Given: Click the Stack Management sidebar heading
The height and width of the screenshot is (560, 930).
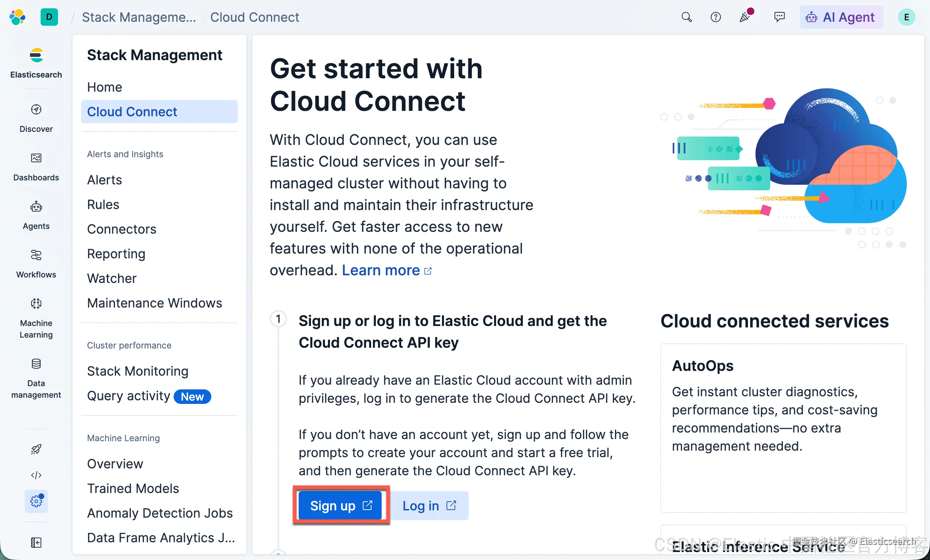Looking at the screenshot, I should click(x=155, y=55).
